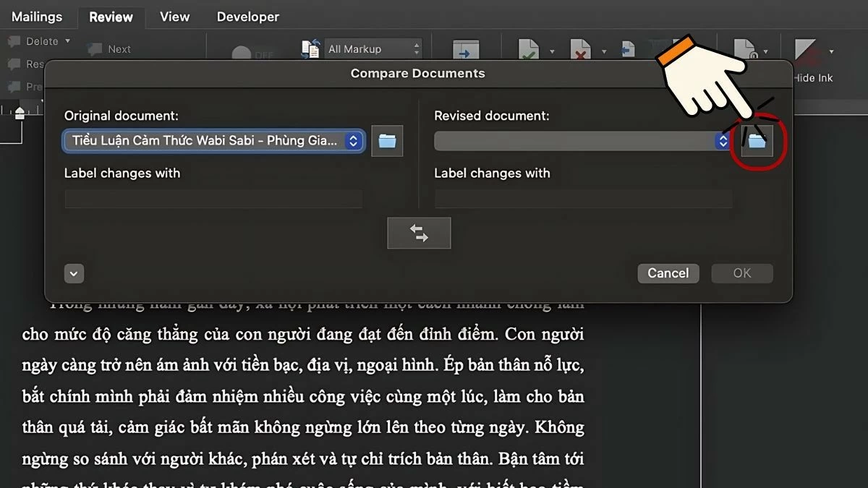Open the Delete dropdown arrow
Viewport: 868px width, 488px height.
[x=67, y=41]
